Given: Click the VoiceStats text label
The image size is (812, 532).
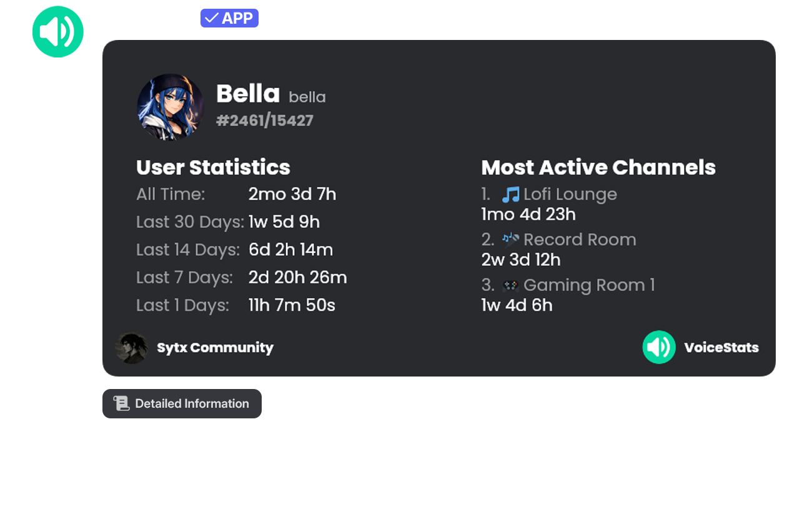Looking at the screenshot, I should [x=721, y=348].
